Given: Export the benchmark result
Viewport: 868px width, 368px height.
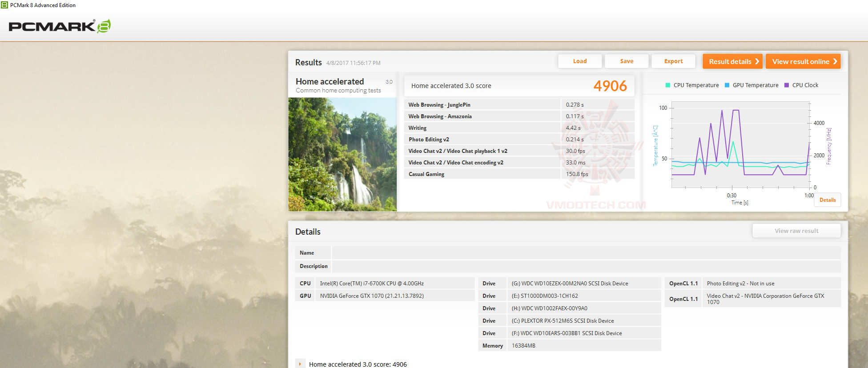Looking at the screenshot, I should (673, 61).
